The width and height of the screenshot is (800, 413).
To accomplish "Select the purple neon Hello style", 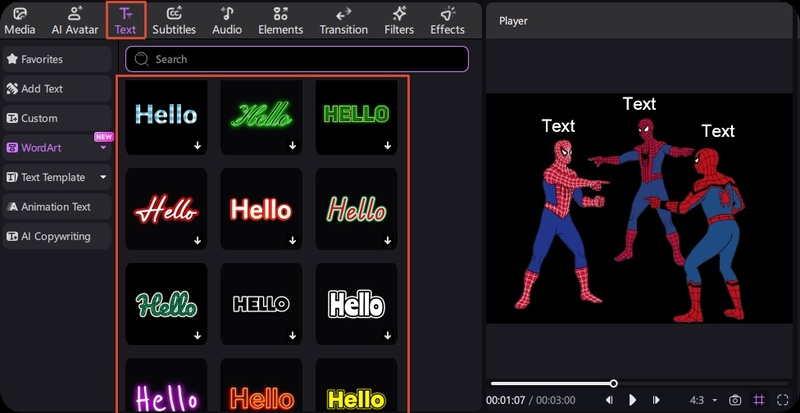I will 166,385.
